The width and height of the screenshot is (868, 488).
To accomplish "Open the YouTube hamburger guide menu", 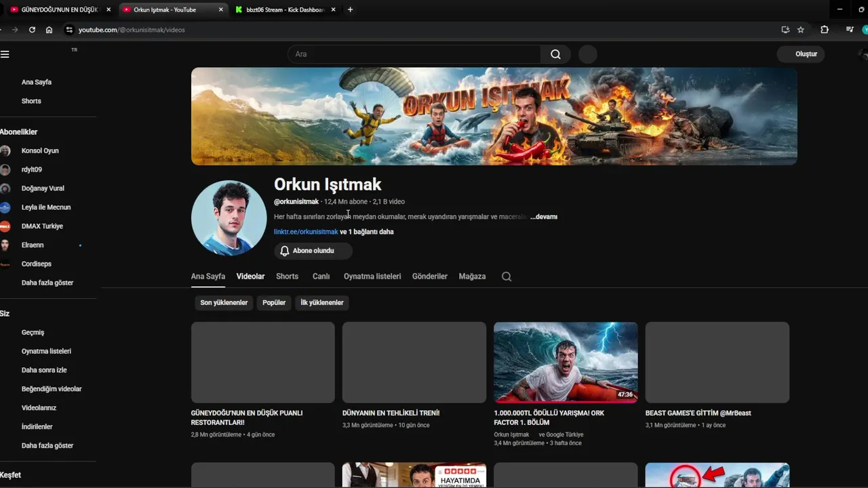I will pyautogui.click(x=5, y=54).
